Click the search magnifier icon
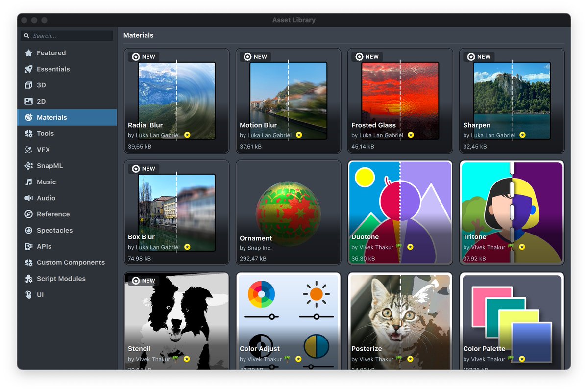Viewport: 588px width, 391px height. [27, 36]
